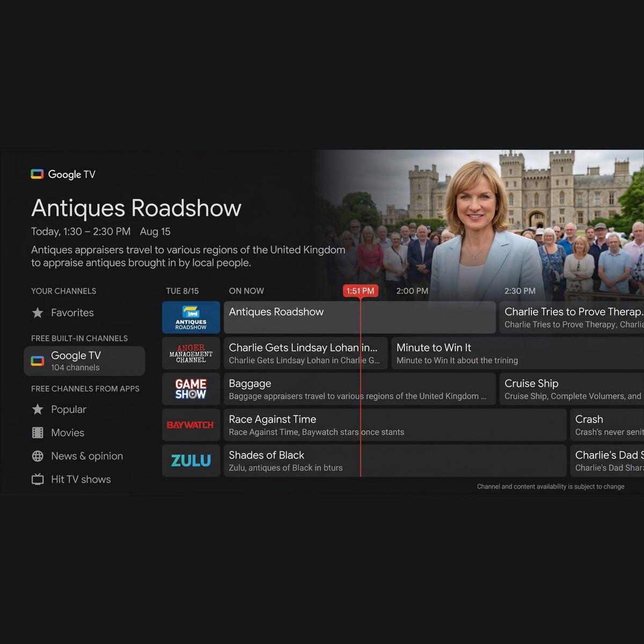The width and height of the screenshot is (644, 644).
Task: Click the YOUR CHANNELS heading
Action: coord(64,291)
